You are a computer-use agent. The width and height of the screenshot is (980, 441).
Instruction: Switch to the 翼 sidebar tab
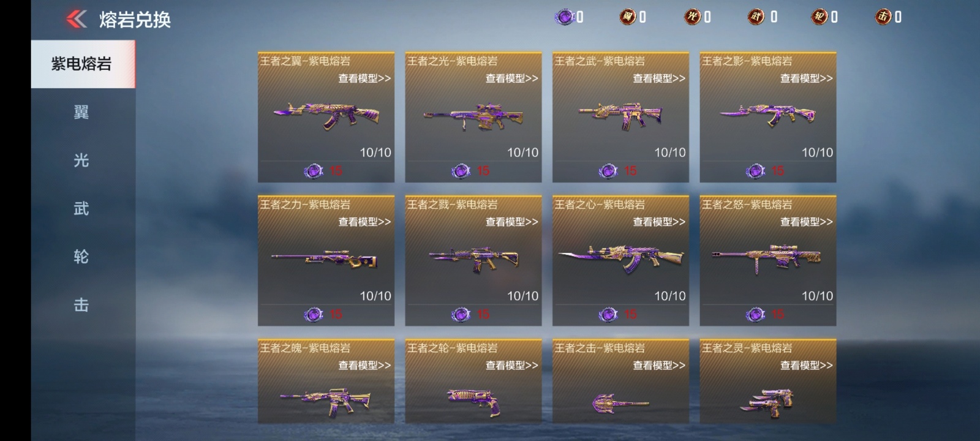pos(83,112)
